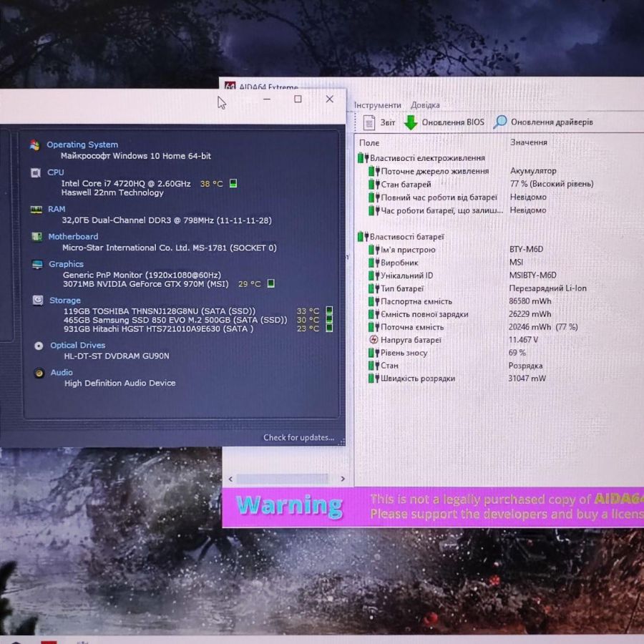Click the Optical Drives disc icon
Viewport: 644px width, 644px height.
point(39,346)
